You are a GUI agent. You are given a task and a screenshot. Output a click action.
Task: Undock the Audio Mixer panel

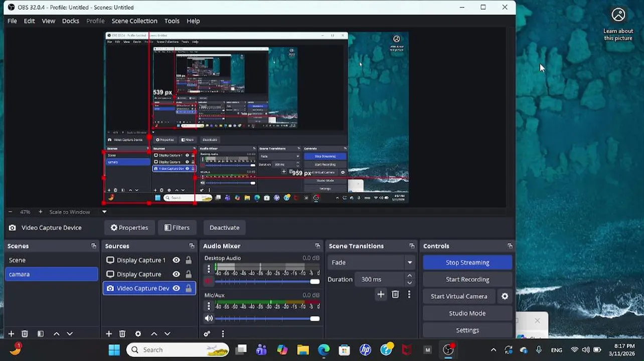click(x=317, y=246)
